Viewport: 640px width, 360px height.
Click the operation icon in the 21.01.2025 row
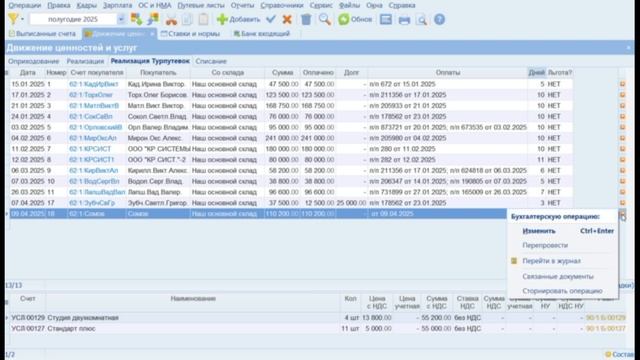tap(622, 105)
